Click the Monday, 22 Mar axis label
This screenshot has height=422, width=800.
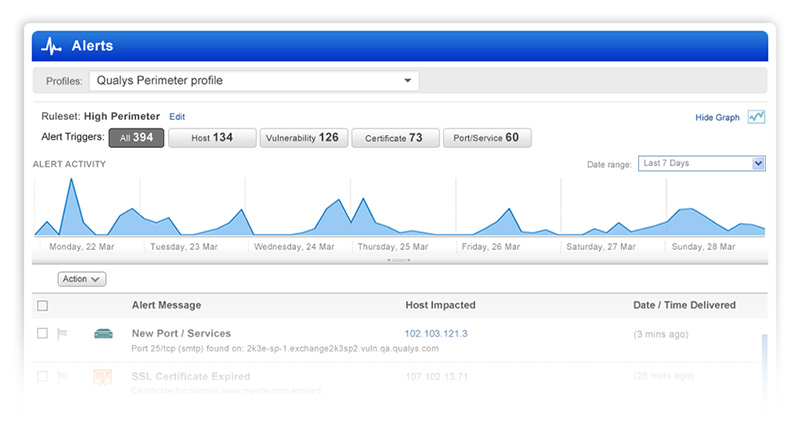(82, 247)
